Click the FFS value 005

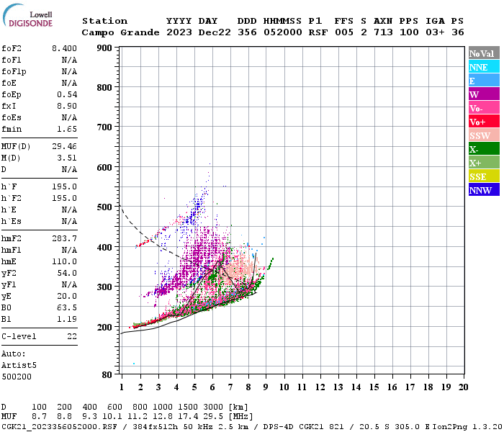tap(344, 32)
